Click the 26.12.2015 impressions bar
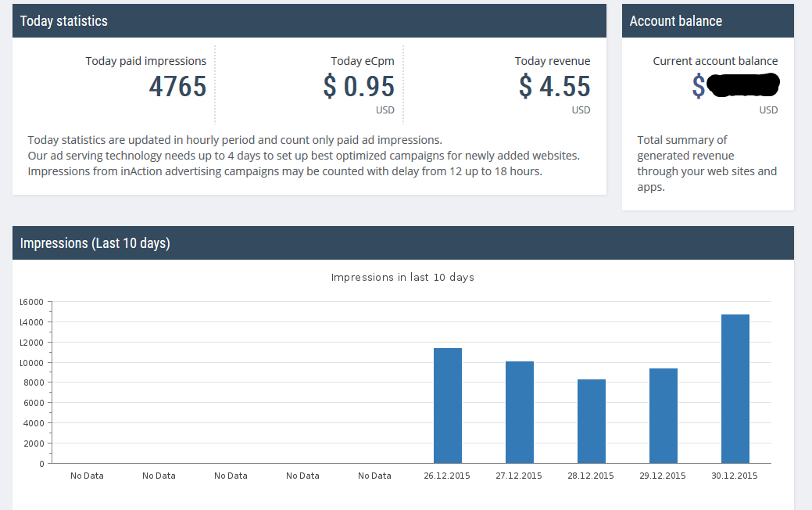The height and width of the screenshot is (510, 812). pos(447,405)
